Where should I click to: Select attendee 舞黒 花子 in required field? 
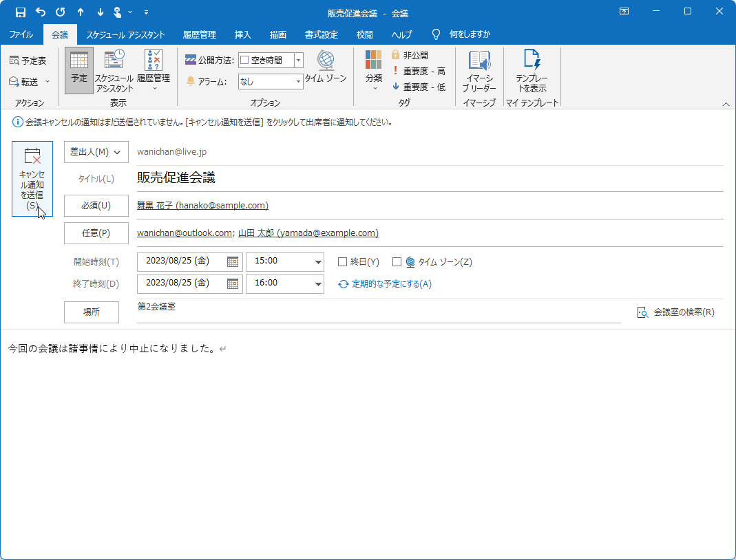click(x=203, y=206)
